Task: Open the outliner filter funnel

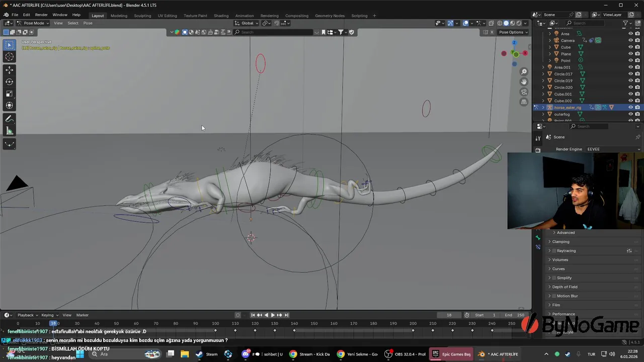Action: coord(625,23)
